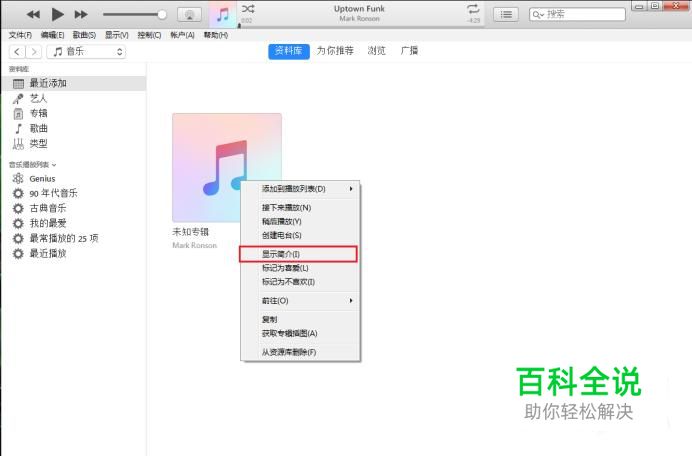Screen dimensions: 692x456
Task: Choose 获取专辑插图(A) from context menu
Action: [x=300, y=333]
